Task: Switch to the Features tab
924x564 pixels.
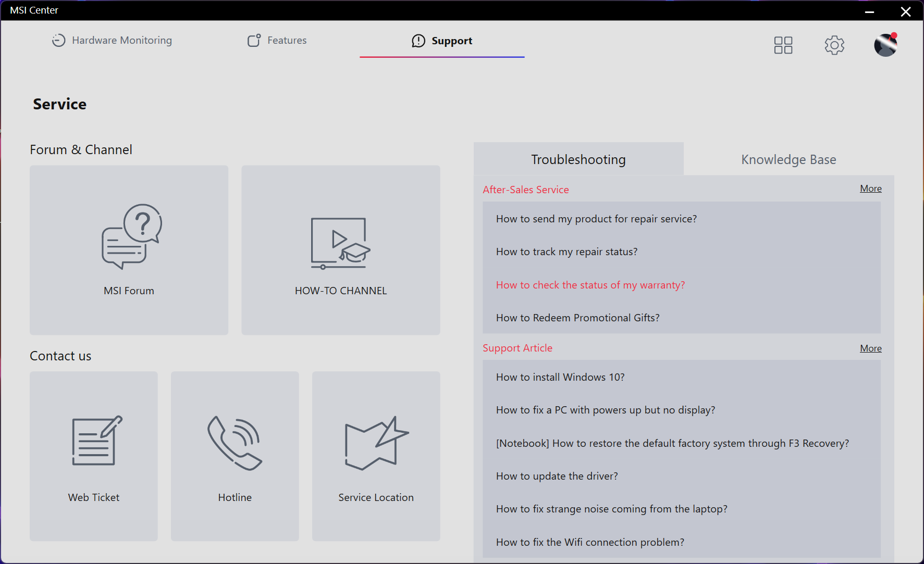Action: point(277,40)
